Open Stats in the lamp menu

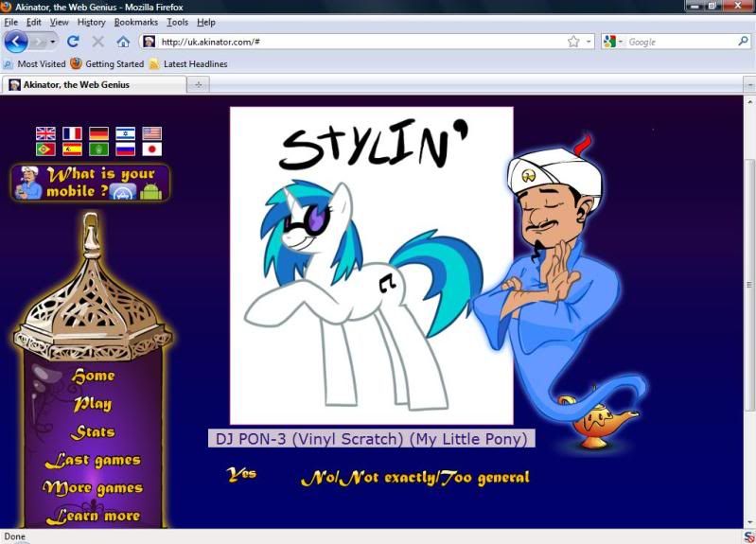click(x=93, y=431)
